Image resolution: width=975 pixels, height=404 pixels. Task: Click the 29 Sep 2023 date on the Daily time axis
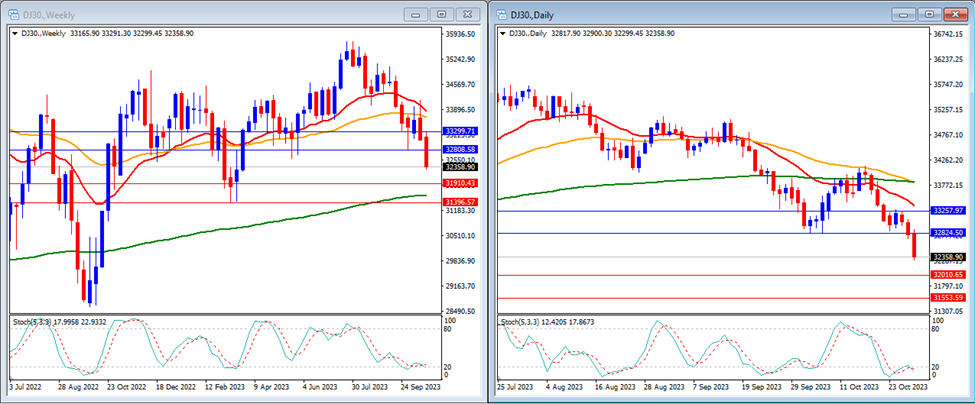[810, 386]
